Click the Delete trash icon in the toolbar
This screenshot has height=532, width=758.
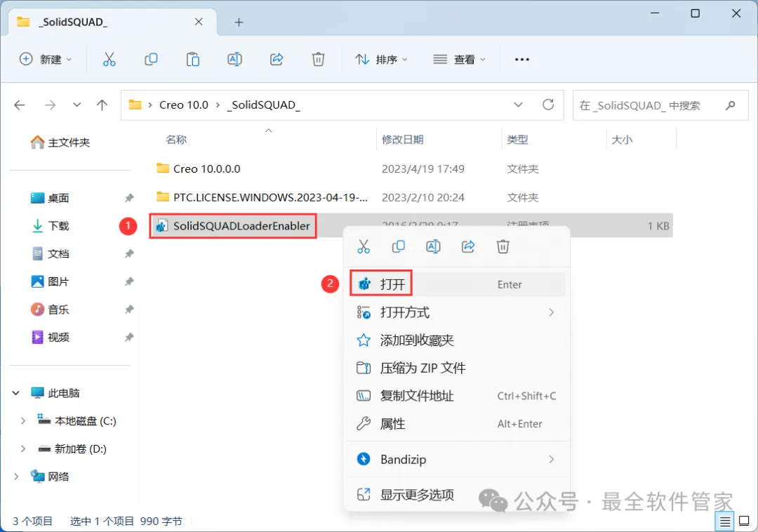(318, 60)
